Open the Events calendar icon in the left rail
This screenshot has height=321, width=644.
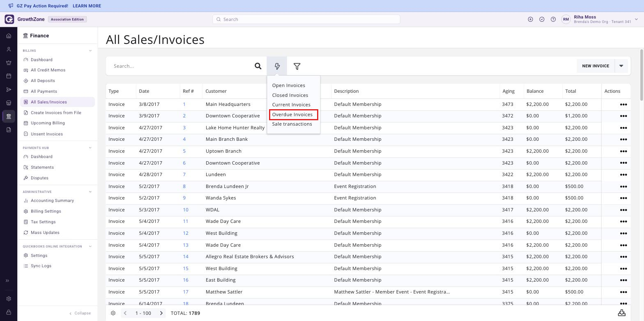point(9,76)
